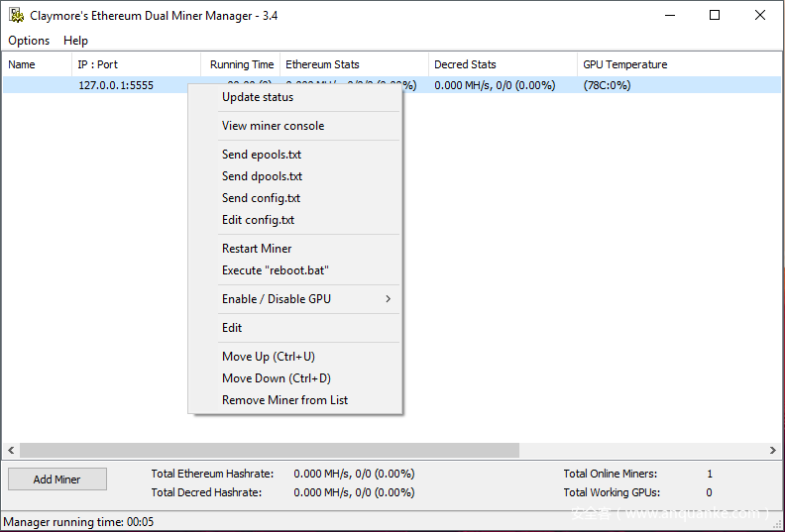The height and width of the screenshot is (532, 785).
Task: Choose Edit config.txt entry
Action: (258, 220)
